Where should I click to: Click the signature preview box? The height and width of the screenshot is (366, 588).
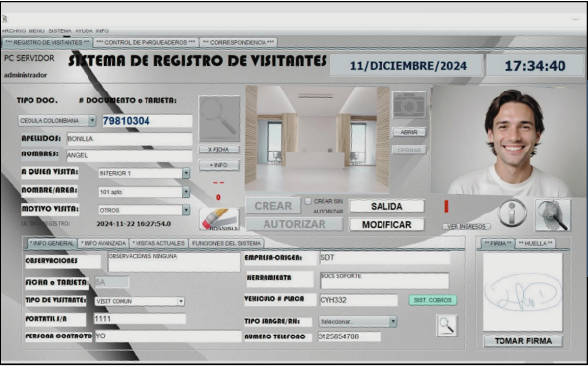coord(523,291)
